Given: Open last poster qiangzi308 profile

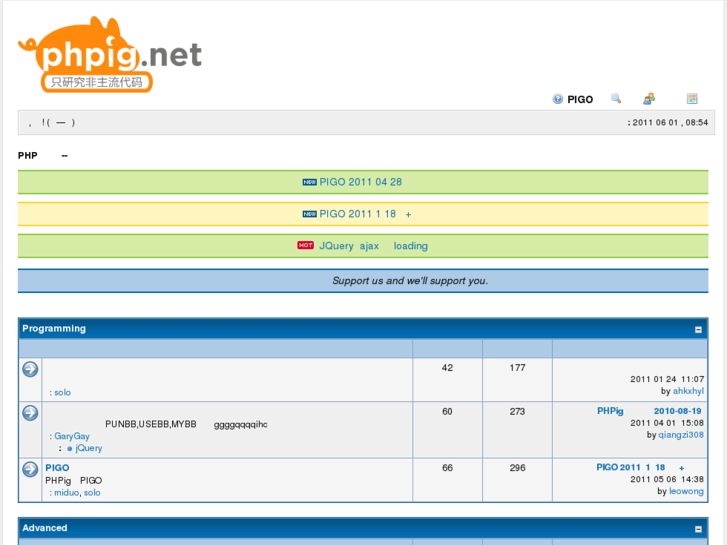Looking at the screenshot, I should (681, 435).
